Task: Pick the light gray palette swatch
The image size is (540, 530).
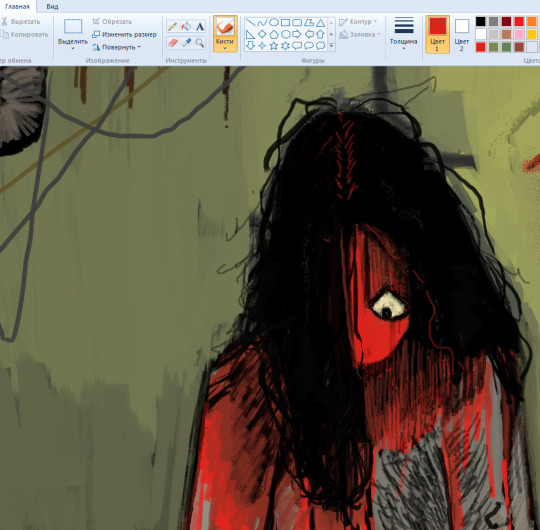Action: [494, 34]
